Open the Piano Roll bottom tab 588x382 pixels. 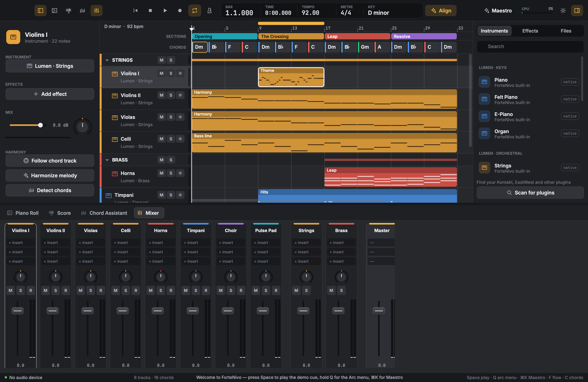(23, 213)
